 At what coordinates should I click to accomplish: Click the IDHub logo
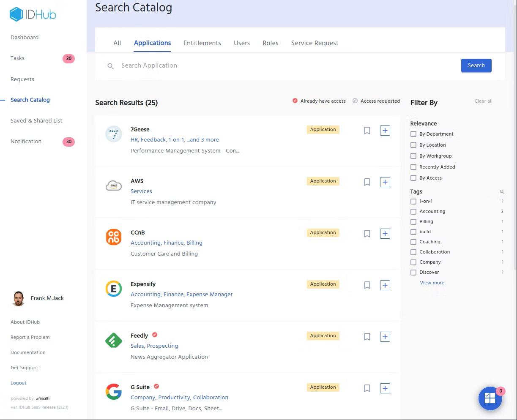[33, 14]
